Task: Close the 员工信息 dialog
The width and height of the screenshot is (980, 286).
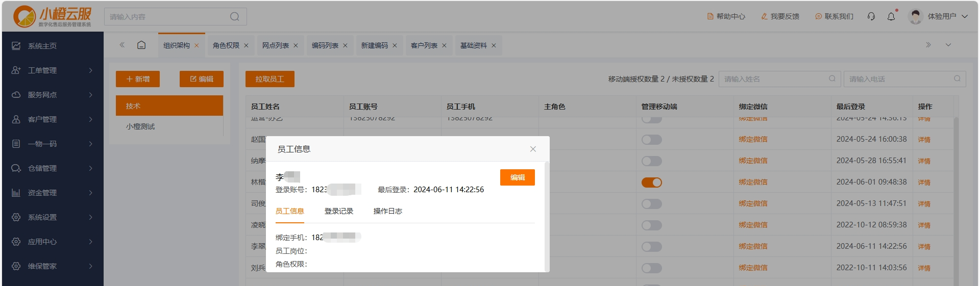Action: pos(533,149)
